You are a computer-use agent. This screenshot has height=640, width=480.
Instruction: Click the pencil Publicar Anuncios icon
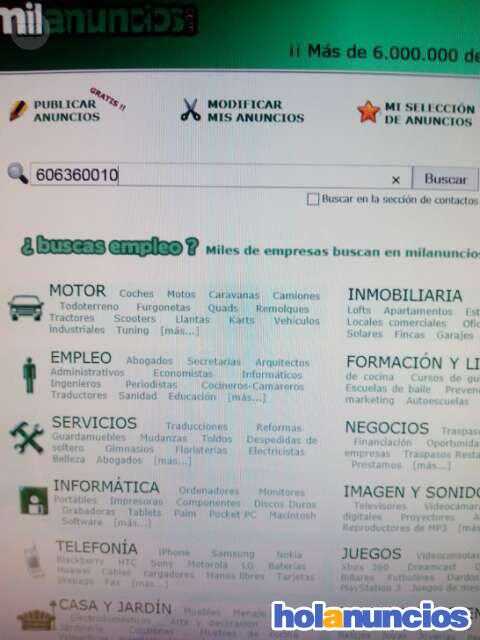tap(18, 110)
